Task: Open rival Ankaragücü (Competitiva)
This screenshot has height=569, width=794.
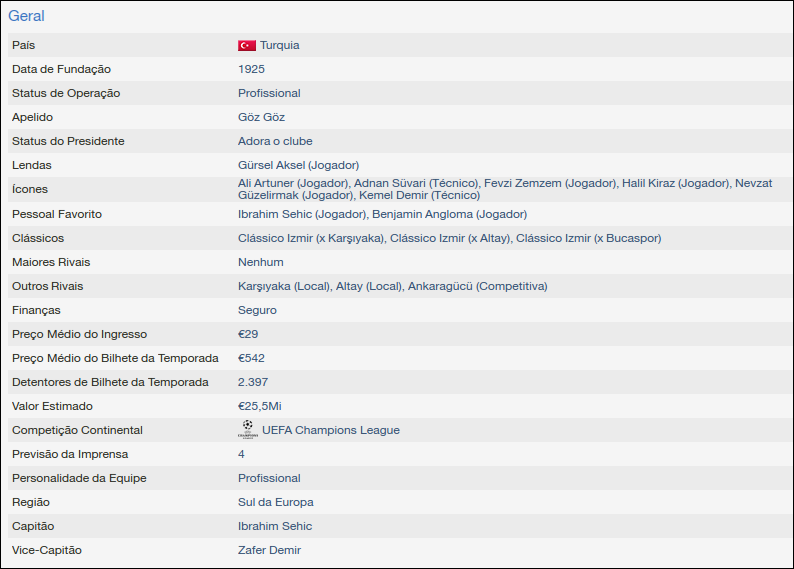Action: [477, 287]
